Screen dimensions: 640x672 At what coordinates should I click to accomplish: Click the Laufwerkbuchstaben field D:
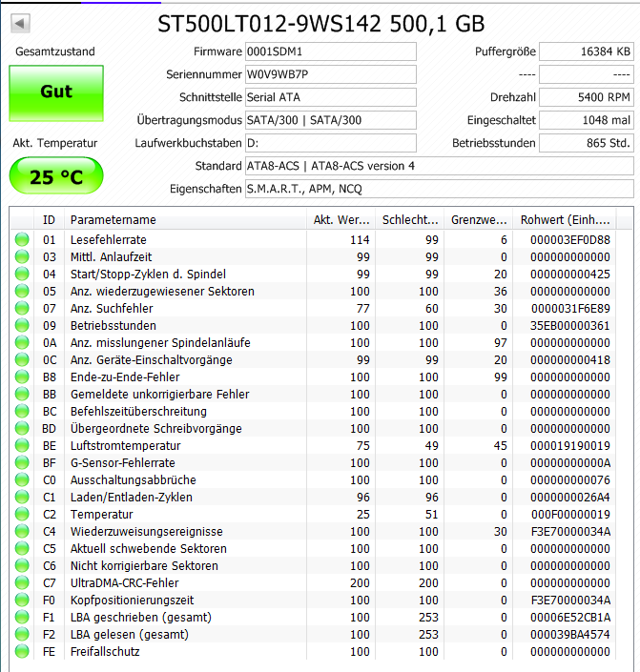330,143
